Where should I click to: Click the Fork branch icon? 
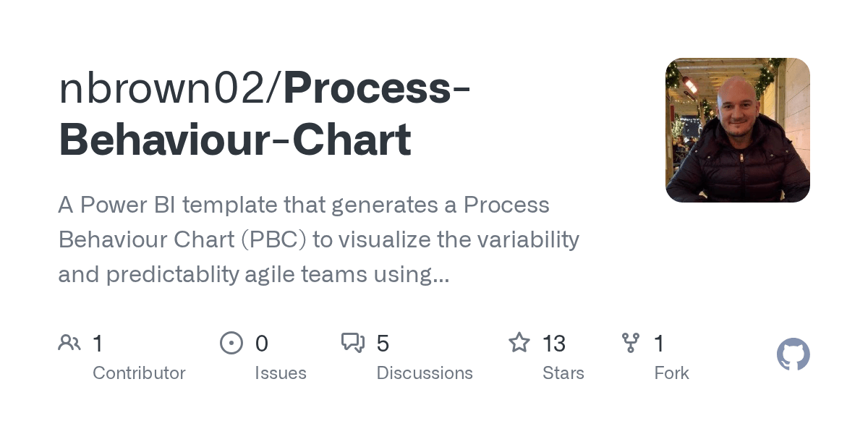[x=630, y=342]
